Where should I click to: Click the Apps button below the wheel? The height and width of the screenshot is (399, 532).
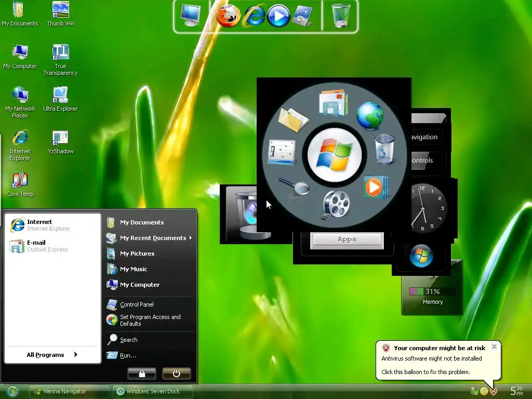pyautogui.click(x=347, y=240)
